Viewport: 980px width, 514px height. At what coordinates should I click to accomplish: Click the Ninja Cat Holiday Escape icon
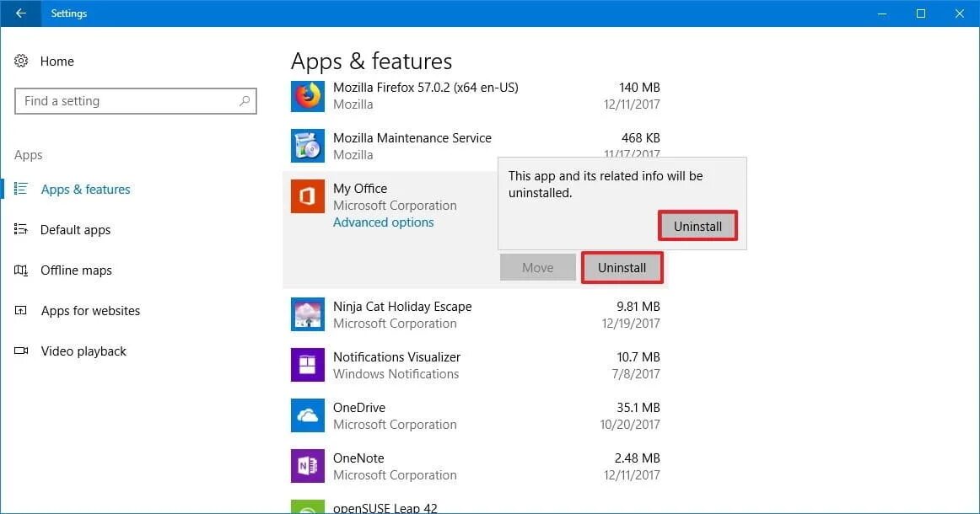pos(308,314)
